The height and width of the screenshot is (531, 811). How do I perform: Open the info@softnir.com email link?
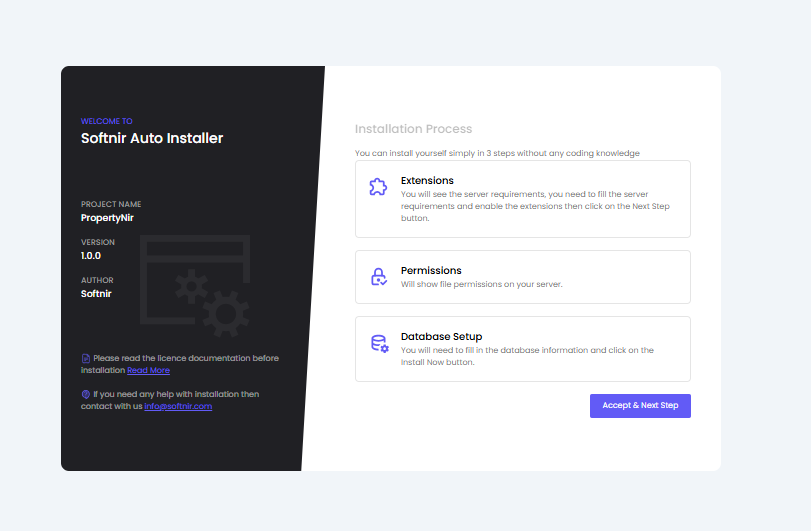click(178, 407)
